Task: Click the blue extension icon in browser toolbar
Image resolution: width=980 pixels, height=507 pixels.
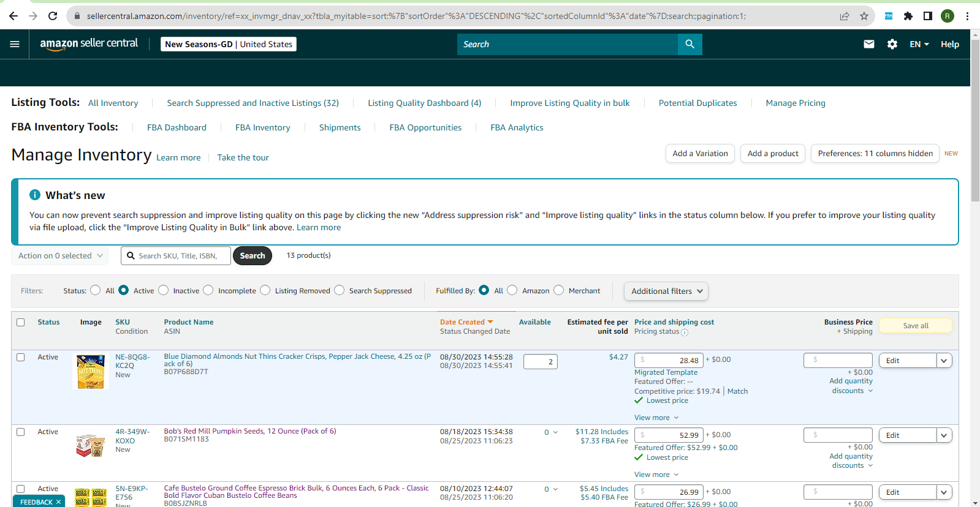Action: (888, 16)
